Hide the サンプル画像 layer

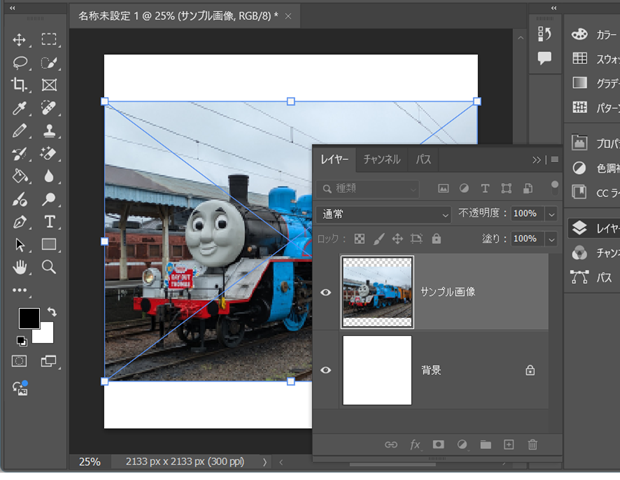coord(325,292)
